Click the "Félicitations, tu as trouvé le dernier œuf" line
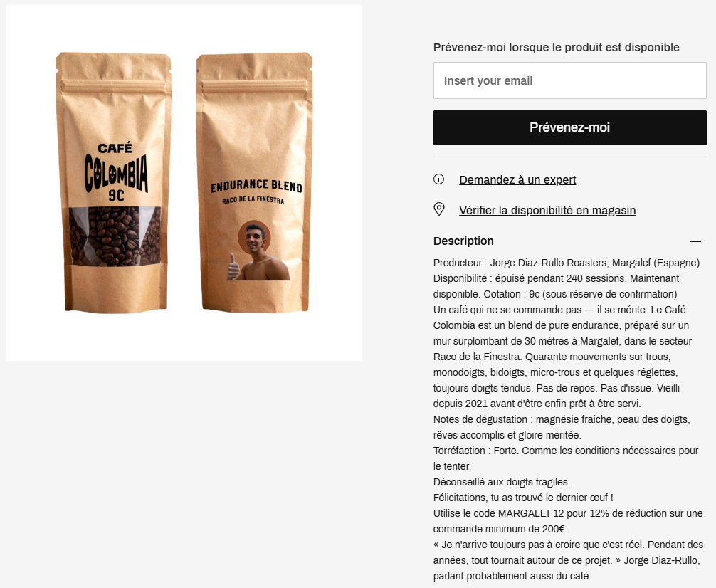Image resolution: width=716 pixels, height=588 pixels. point(523,498)
